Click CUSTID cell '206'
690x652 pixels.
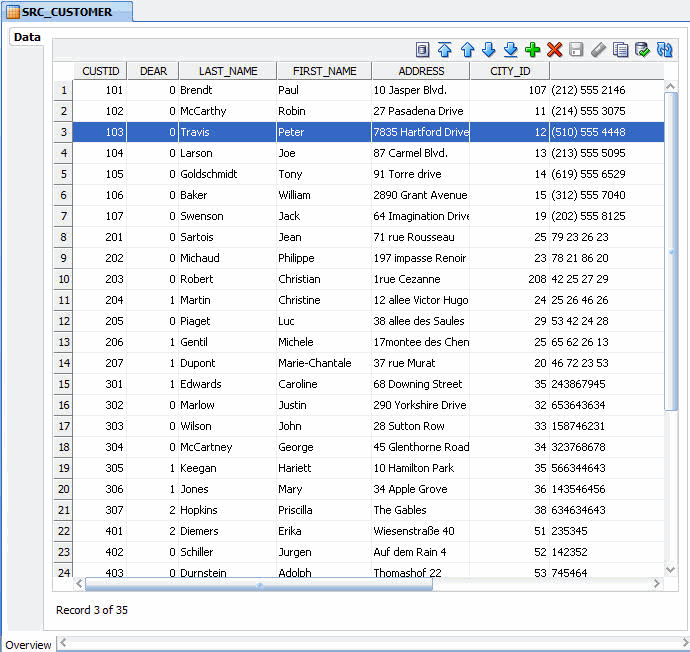(x=100, y=342)
